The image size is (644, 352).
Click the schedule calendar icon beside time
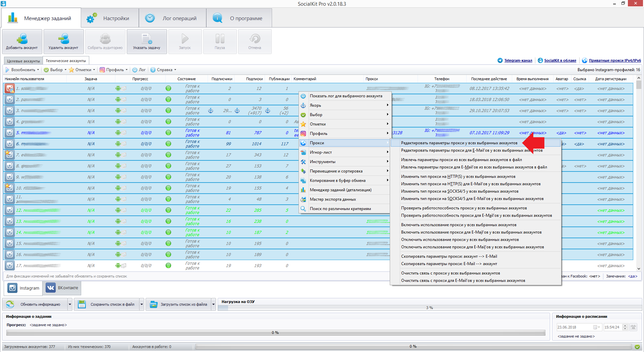tap(633, 327)
